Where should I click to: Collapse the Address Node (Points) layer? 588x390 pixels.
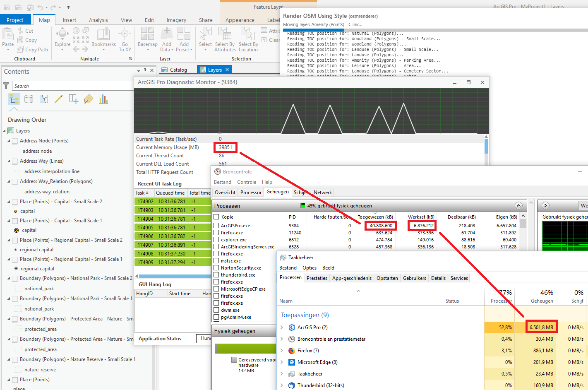click(x=9, y=141)
